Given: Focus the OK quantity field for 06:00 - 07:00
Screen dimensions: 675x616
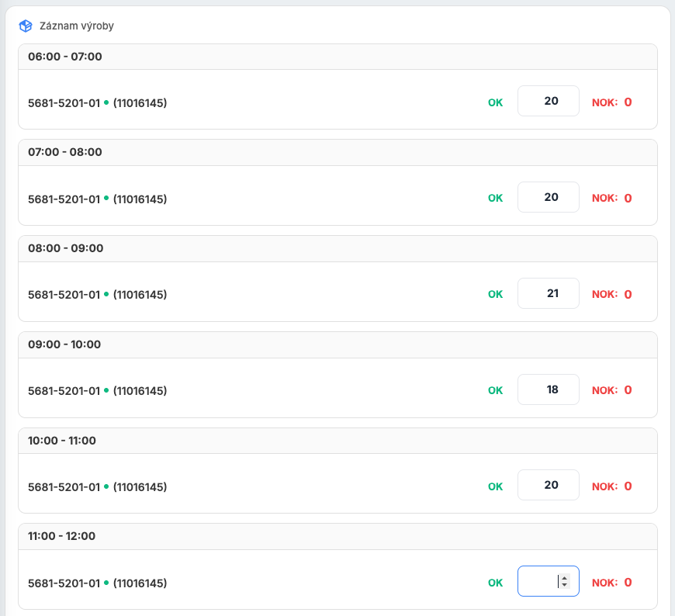Looking at the screenshot, I should [548, 102].
